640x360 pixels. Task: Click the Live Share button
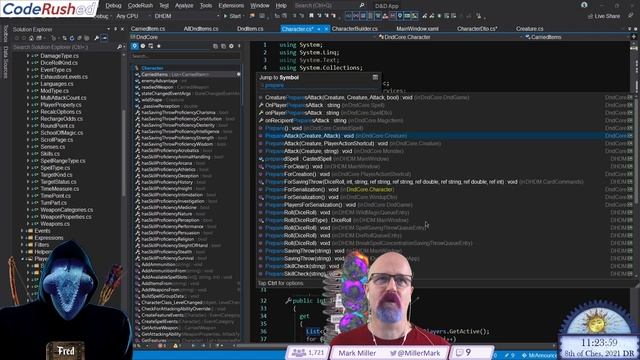pyautogui.click(x=603, y=16)
